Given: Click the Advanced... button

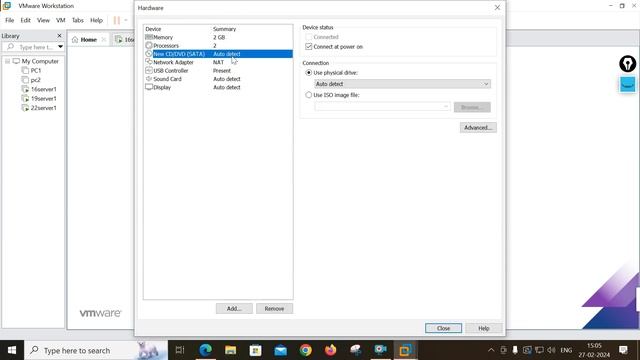Looking at the screenshot, I should pos(478,128).
